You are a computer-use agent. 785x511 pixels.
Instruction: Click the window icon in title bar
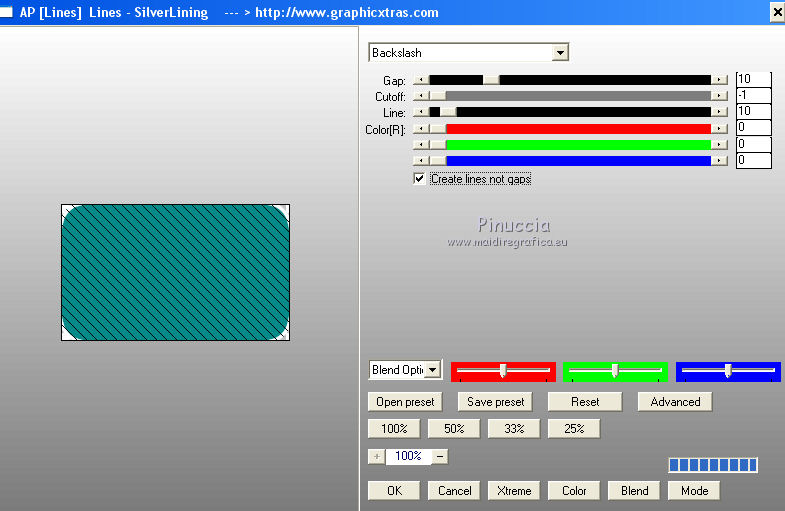tap(6, 12)
